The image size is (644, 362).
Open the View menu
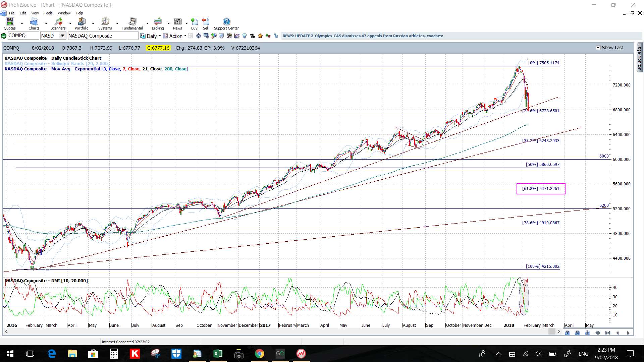[35, 13]
